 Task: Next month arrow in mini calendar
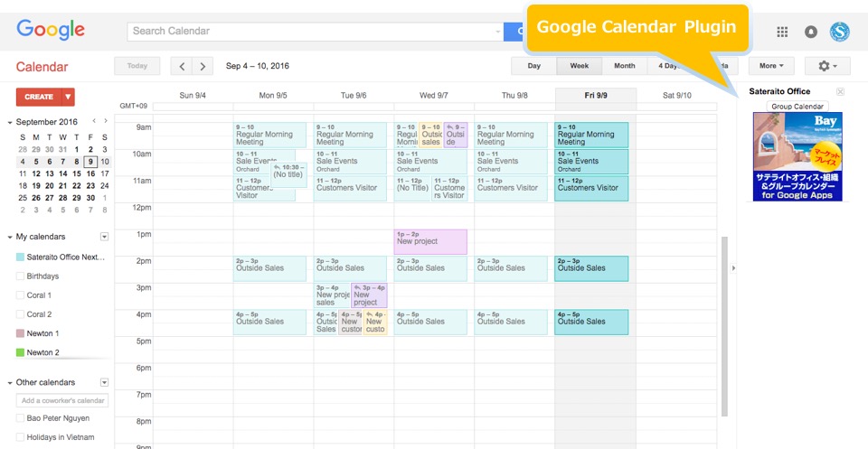click(x=105, y=121)
